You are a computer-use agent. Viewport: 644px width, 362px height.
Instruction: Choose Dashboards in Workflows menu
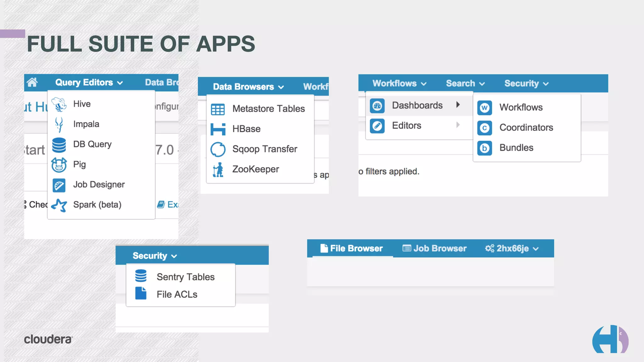[419, 106]
